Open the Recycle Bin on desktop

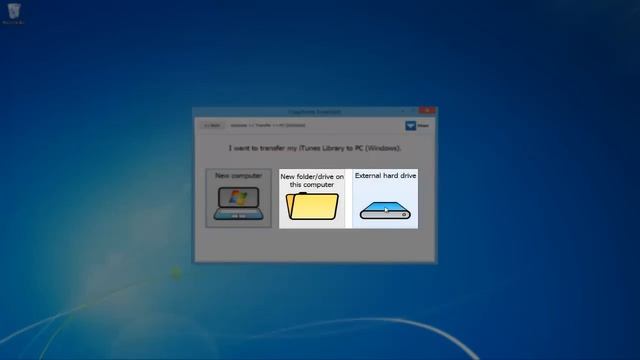click(x=14, y=13)
